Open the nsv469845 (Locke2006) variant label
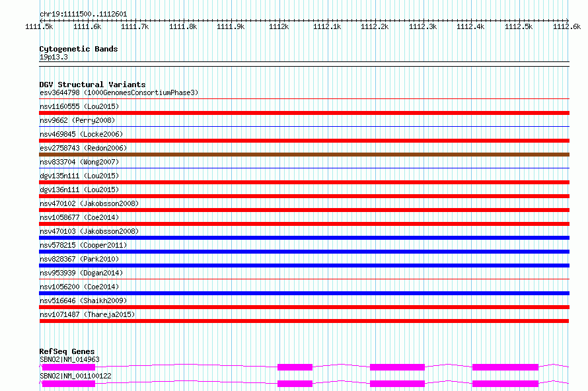 [81, 134]
